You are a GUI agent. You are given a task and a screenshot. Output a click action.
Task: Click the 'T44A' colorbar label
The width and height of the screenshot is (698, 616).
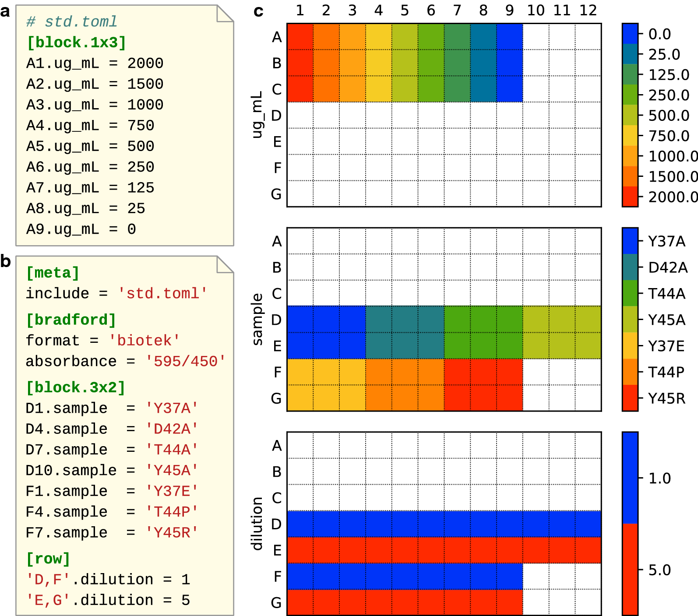point(666,293)
